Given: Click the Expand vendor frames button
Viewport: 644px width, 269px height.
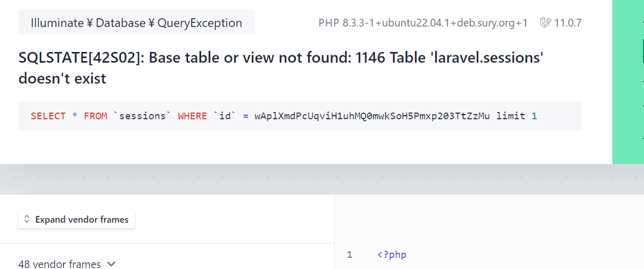Looking at the screenshot, I should point(76,219).
